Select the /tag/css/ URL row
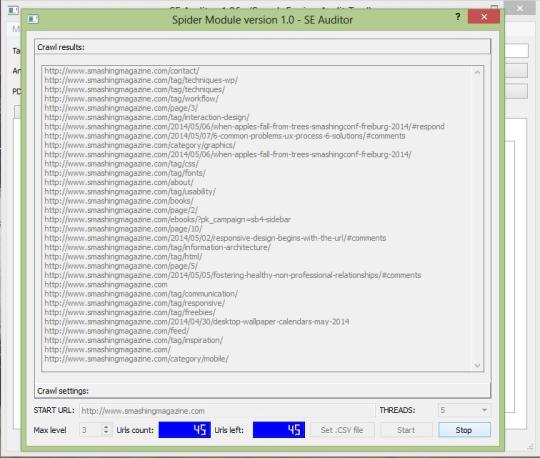The image size is (540, 458). pyautogui.click(x=122, y=164)
